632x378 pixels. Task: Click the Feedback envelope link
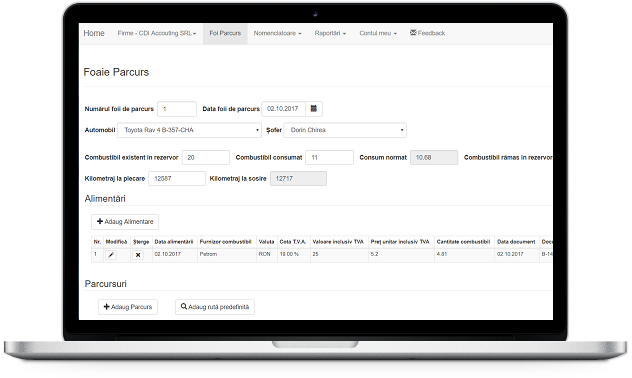[427, 33]
